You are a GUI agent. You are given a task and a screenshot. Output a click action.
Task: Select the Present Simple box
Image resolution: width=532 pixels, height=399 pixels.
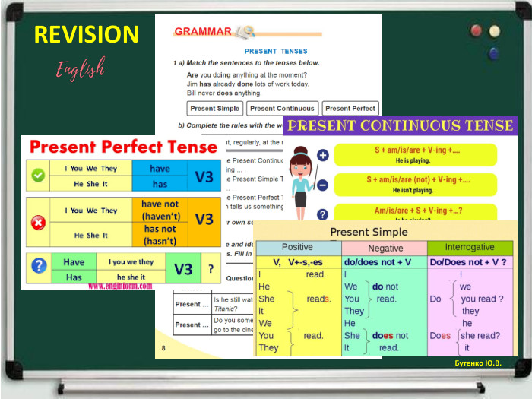215,109
